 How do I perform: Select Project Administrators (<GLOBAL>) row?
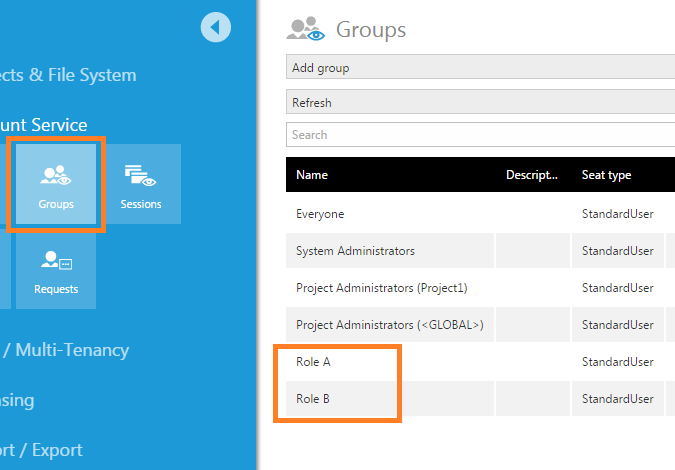pos(390,325)
